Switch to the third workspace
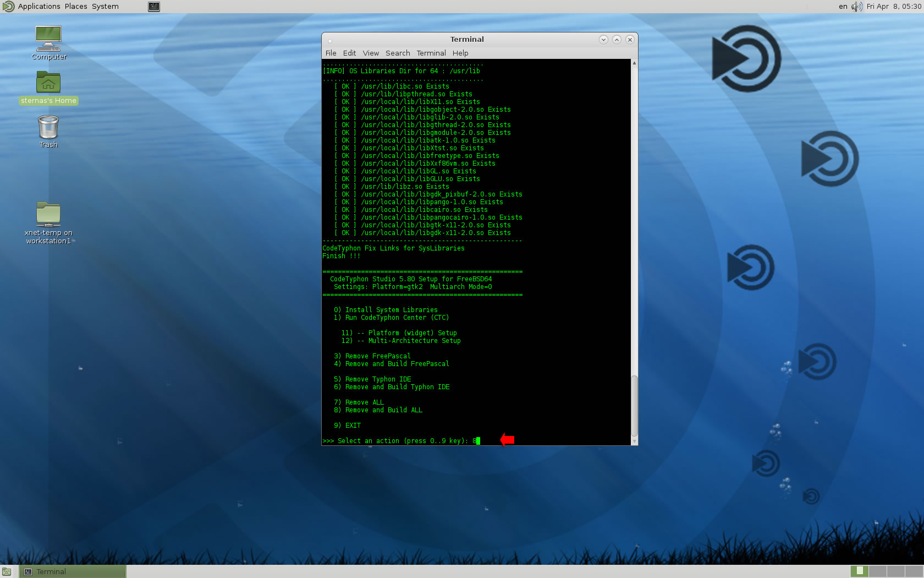The width and height of the screenshot is (924, 578). point(896,571)
